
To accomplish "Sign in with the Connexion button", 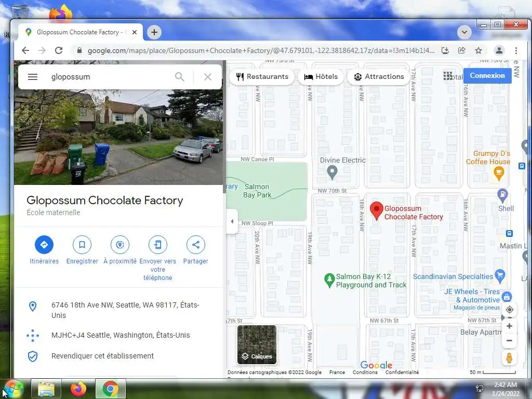I will click(x=487, y=76).
